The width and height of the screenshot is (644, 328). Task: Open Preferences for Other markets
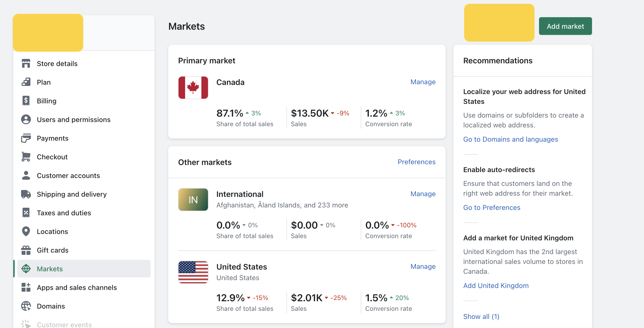[416, 162]
